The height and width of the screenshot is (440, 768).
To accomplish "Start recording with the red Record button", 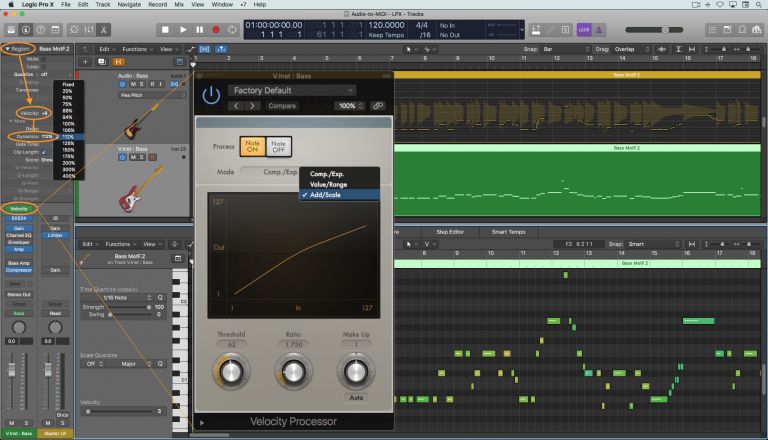I will pos(216,30).
